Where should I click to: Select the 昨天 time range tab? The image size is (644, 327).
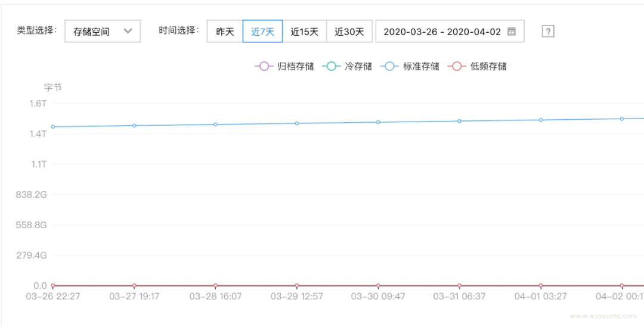tap(225, 32)
